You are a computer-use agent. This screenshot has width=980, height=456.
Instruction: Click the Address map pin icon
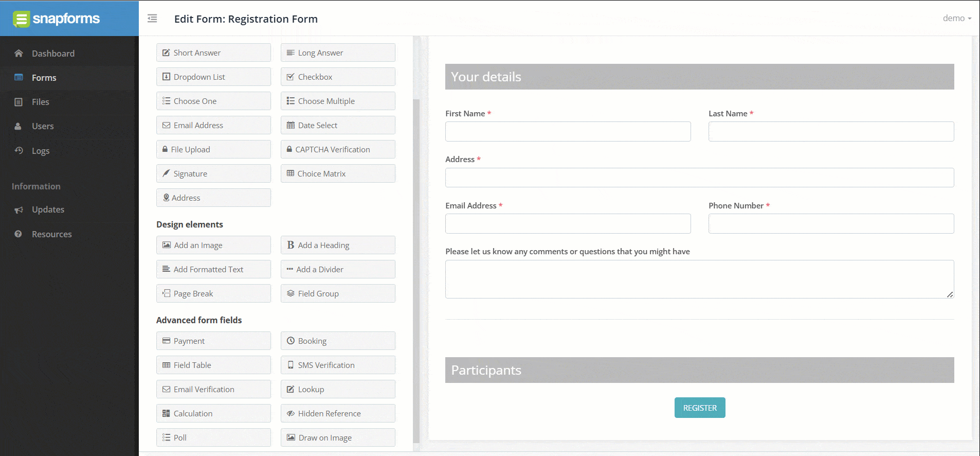(166, 198)
